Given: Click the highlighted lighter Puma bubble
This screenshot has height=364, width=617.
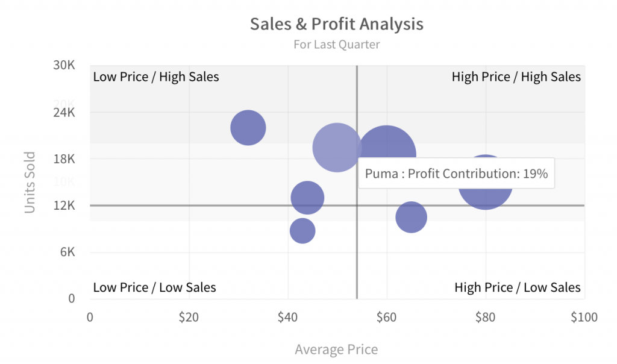Looking at the screenshot, I should [336, 148].
